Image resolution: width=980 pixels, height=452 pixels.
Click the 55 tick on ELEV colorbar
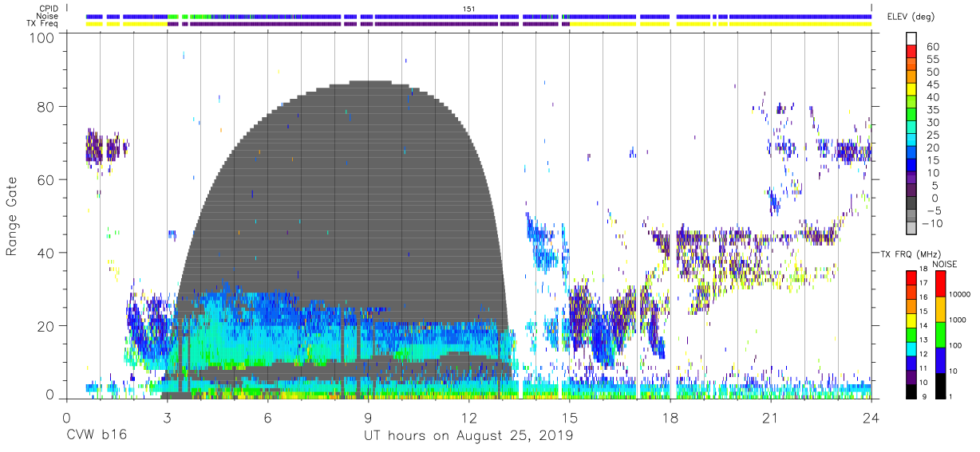(x=931, y=59)
